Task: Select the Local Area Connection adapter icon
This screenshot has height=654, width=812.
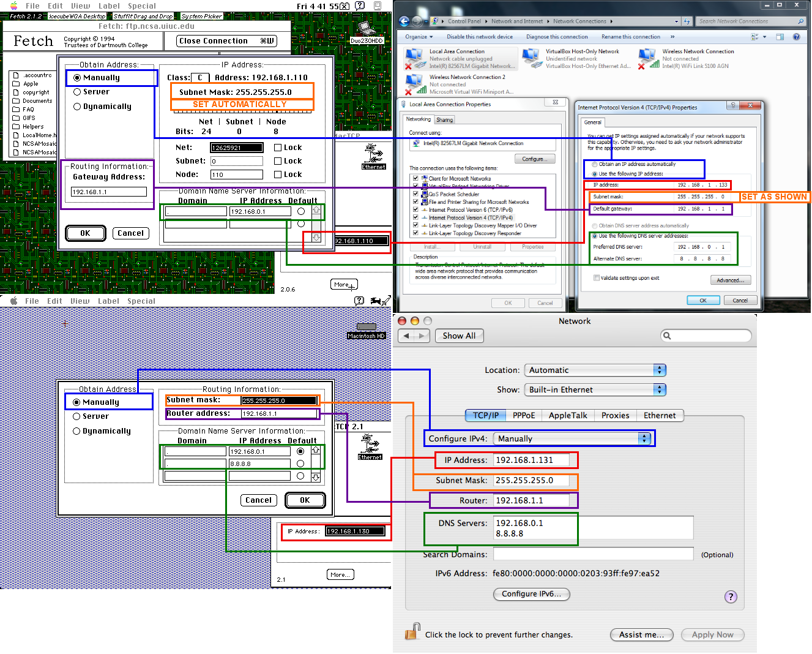Action: click(x=415, y=59)
